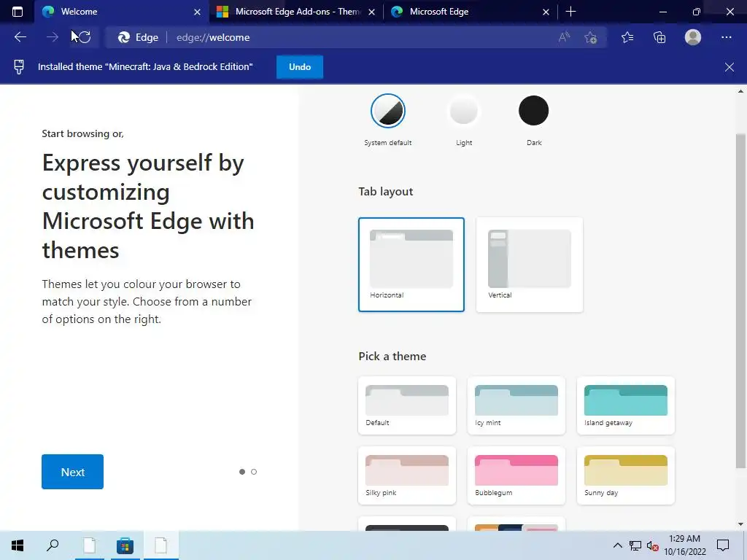Open the Collections icon
This screenshot has height=560, width=747.
(x=659, y=37)
